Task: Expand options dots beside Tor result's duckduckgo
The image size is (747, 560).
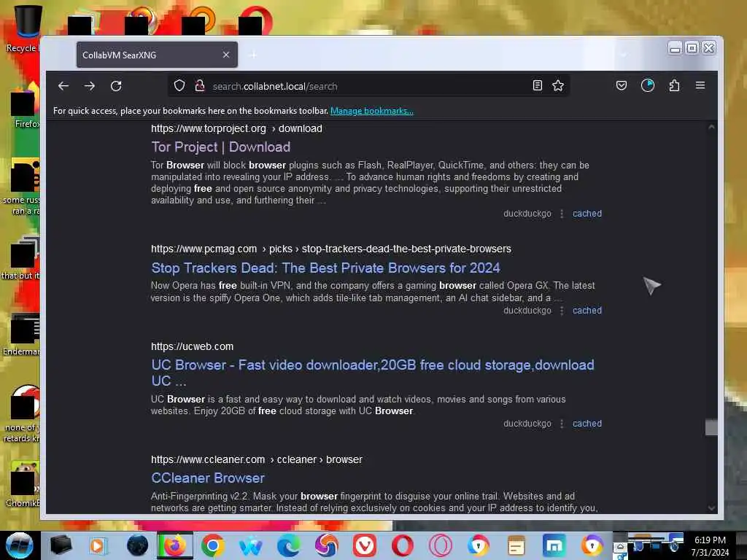Action: tap(562, 214)
